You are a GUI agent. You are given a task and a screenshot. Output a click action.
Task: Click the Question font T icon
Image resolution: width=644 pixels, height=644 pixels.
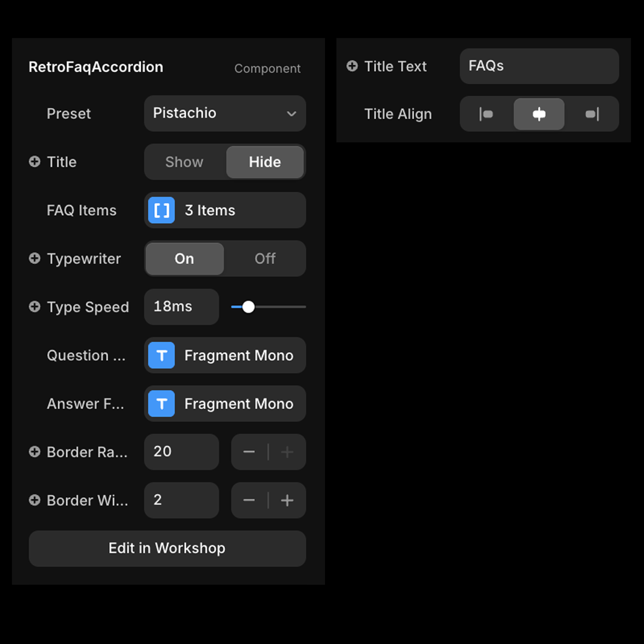pos(161,355)
